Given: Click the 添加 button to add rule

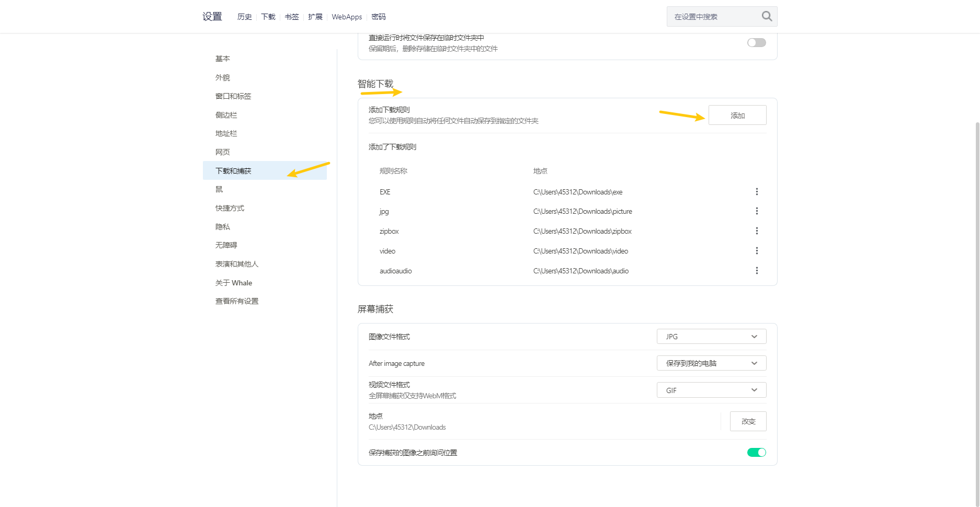Looking at the screenshot, I should click(x=737, y=116).
